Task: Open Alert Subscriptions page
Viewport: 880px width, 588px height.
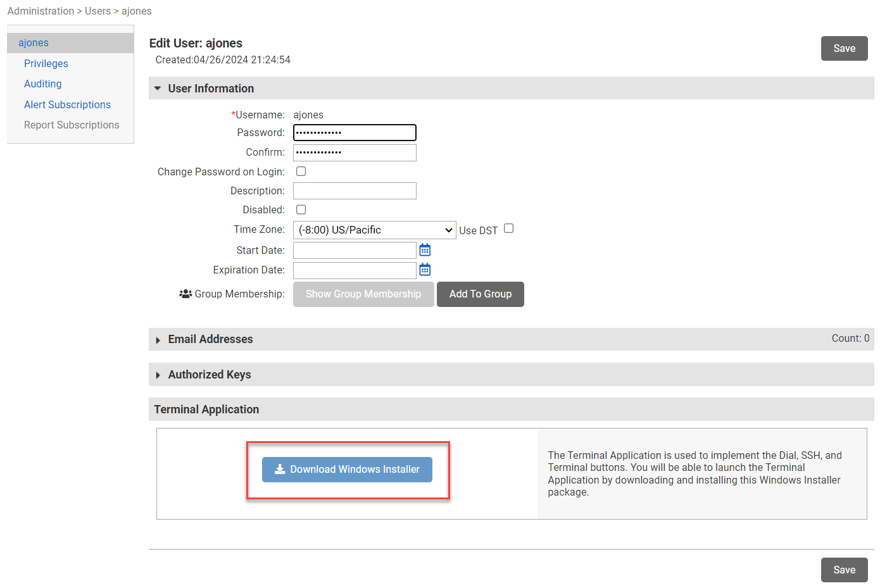Action: coord(67,104)
